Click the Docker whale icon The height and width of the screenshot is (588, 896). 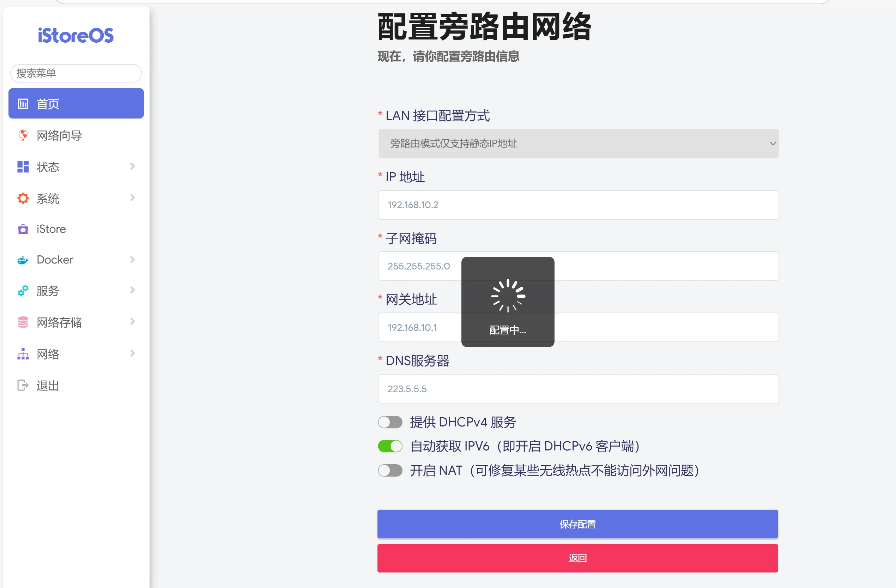(x=23, y=260)
